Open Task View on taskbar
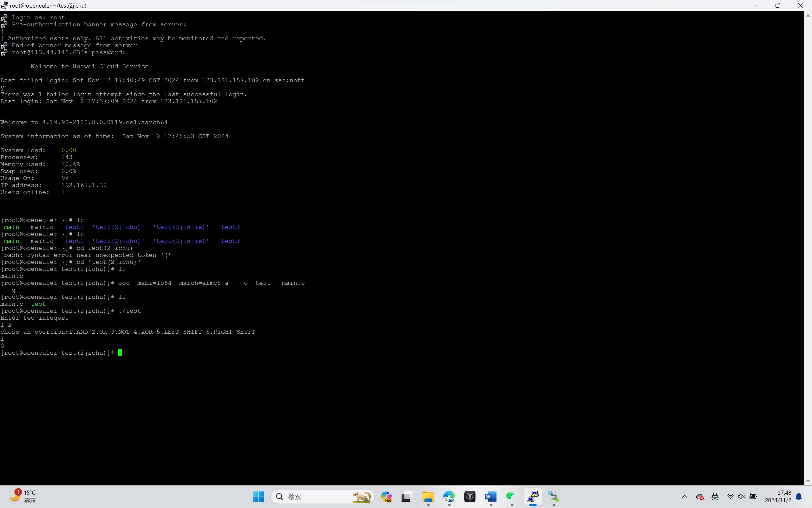Screen dimensions: 812x508 tap(407, 497)
